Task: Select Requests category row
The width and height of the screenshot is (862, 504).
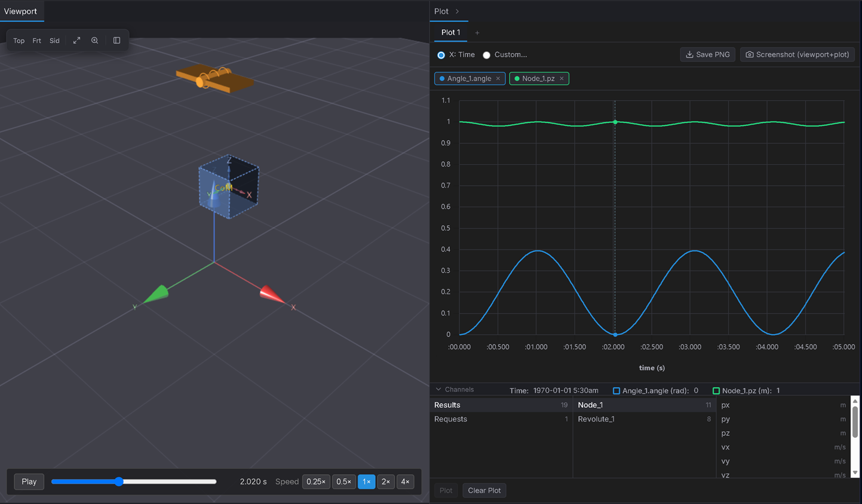Action: click(x=501, y=419)
